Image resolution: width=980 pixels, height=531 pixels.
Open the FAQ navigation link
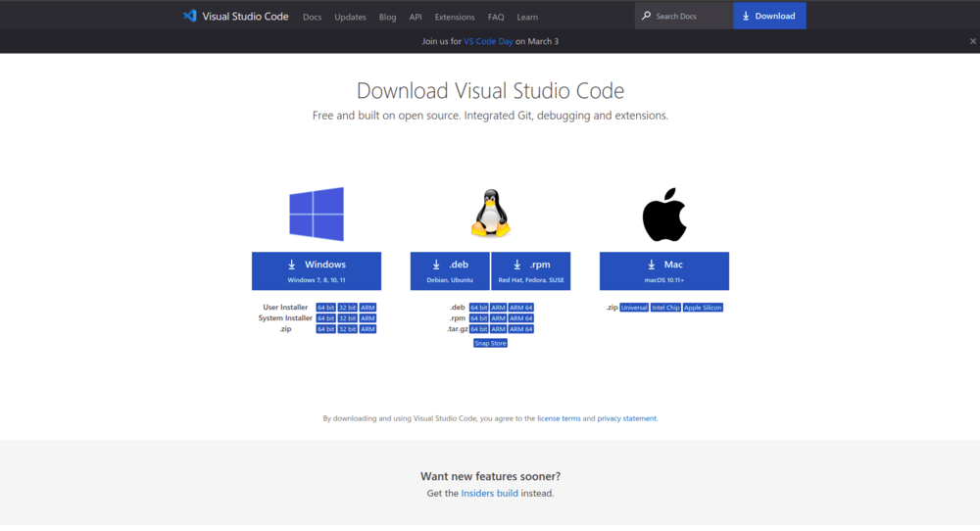click(496, 17)
